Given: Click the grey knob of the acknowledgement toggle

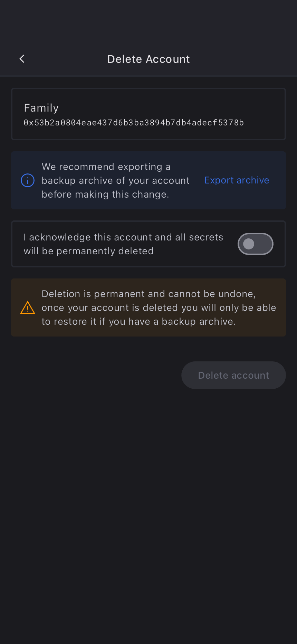Looking at the screenshot, I should pyautogui.click(x=249, y=244).
